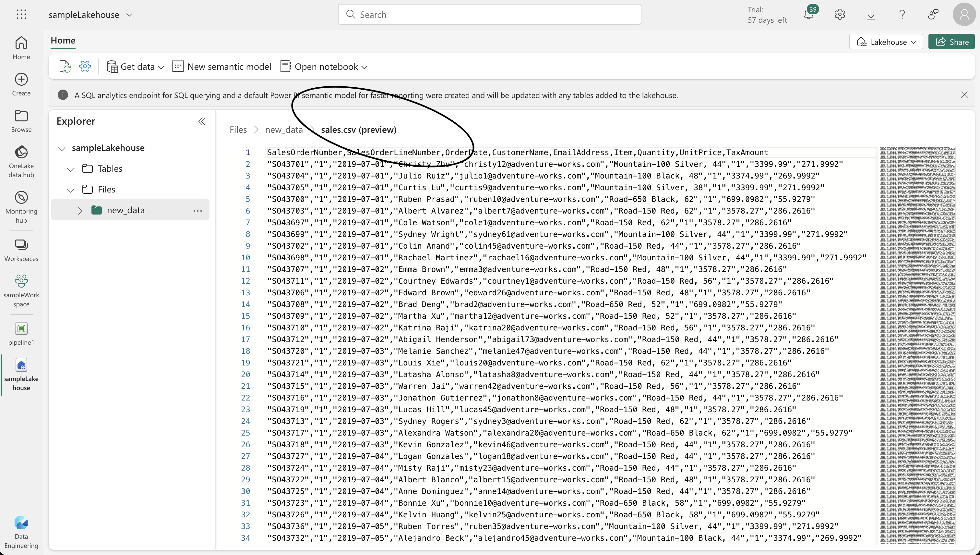Open Monitoring hub
Screen dimensions: 980x555
[21, 207]
